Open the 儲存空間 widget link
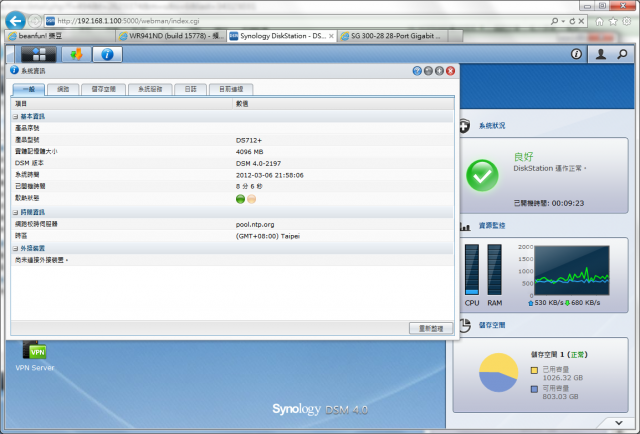 (x=492, y=325)
